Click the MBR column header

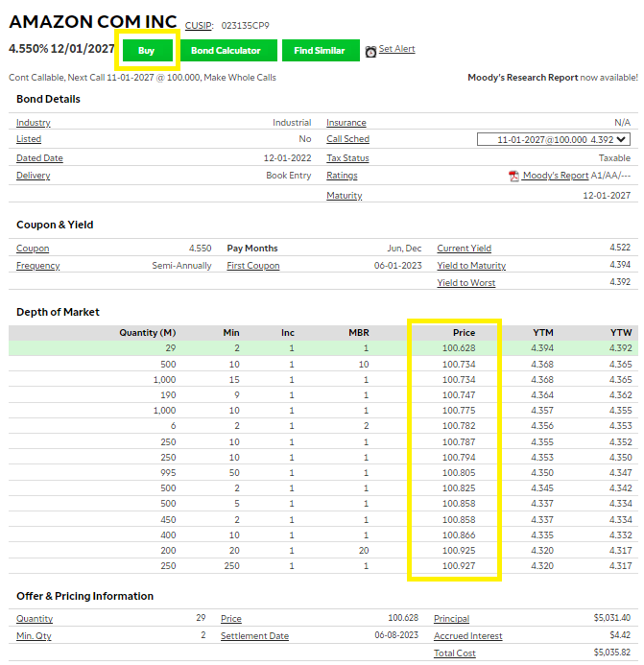[359, 333]
